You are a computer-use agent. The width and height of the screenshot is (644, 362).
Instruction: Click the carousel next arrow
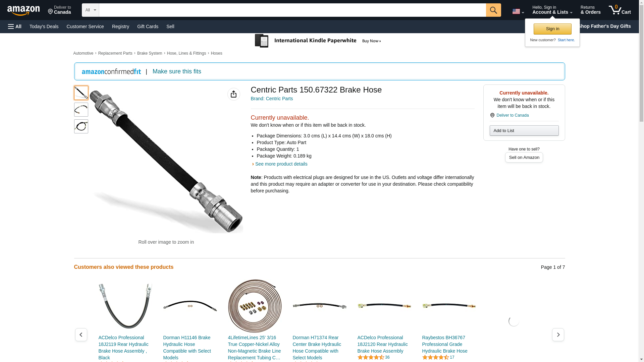[x=558, y=335]
